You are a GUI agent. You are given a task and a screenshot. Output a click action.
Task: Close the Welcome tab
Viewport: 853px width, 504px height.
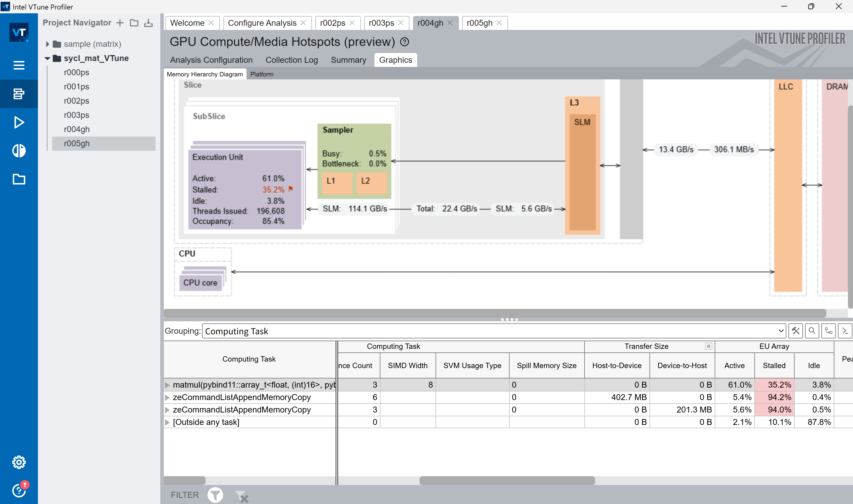pyautogui.click(x=211, y=23)
